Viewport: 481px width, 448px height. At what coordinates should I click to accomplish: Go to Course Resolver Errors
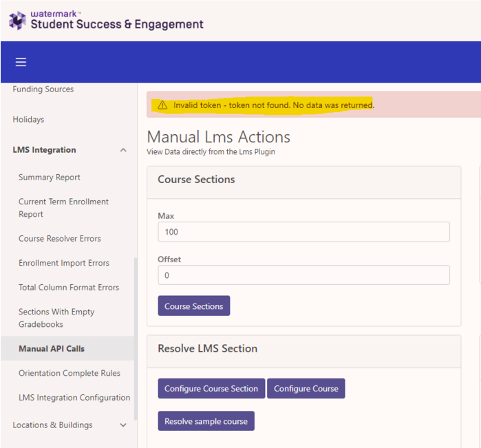(x=59, y=238)
